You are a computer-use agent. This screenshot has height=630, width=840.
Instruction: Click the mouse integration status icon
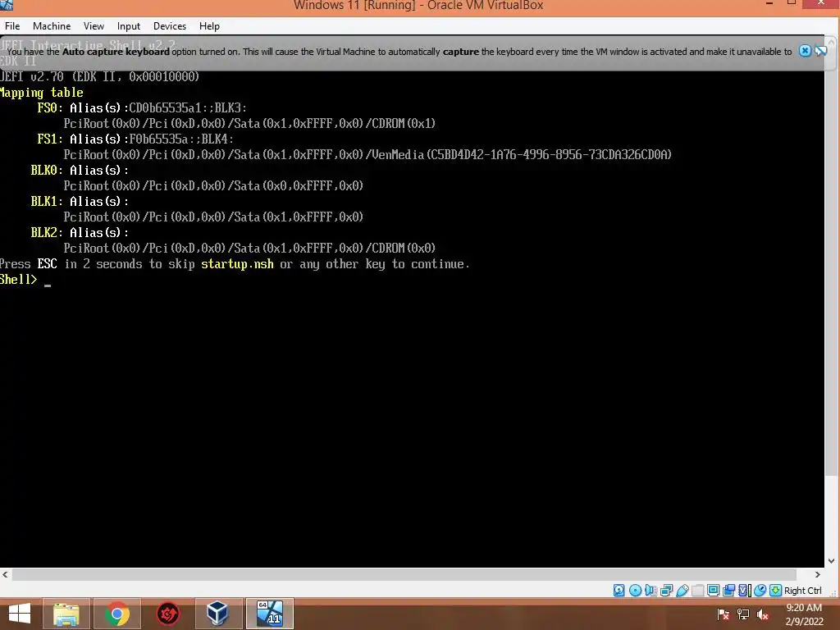(x=760, y=591)
